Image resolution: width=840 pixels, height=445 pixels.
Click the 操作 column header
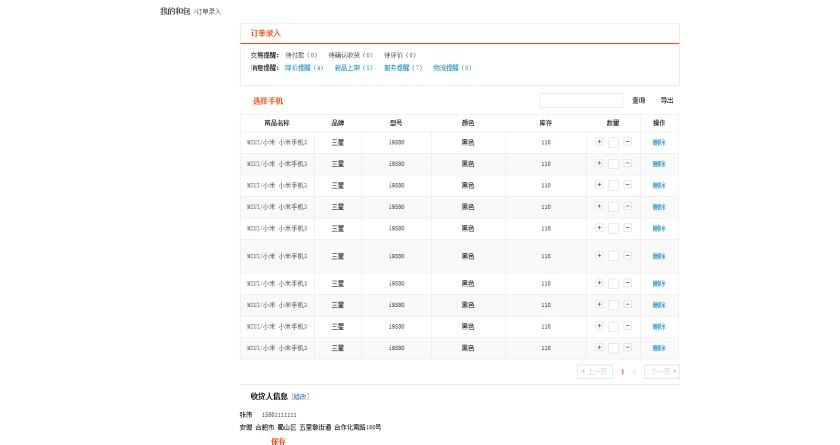(659, 123)
